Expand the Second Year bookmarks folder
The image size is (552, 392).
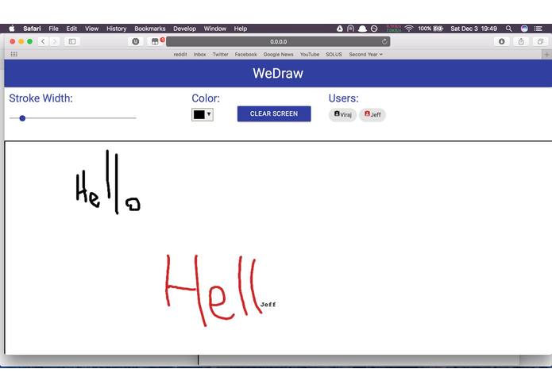point(366,55)
